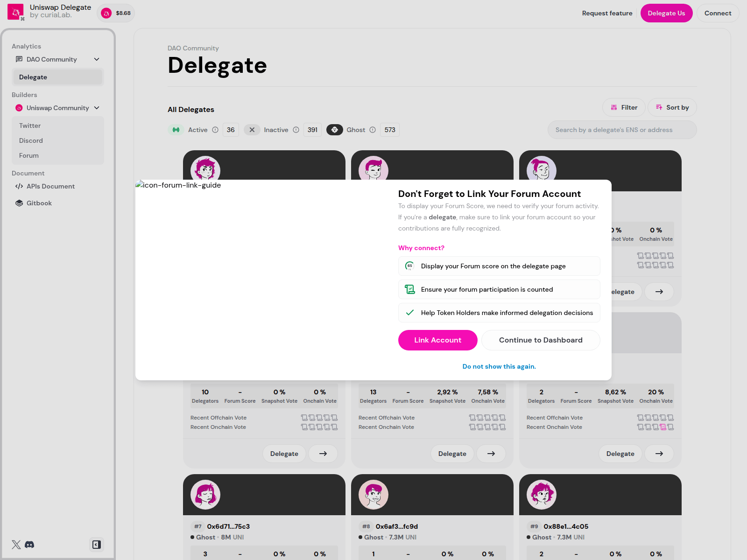747x560 pixels.
Task: Collapse the DAO Community section chevron
Action: coord(97,59)
